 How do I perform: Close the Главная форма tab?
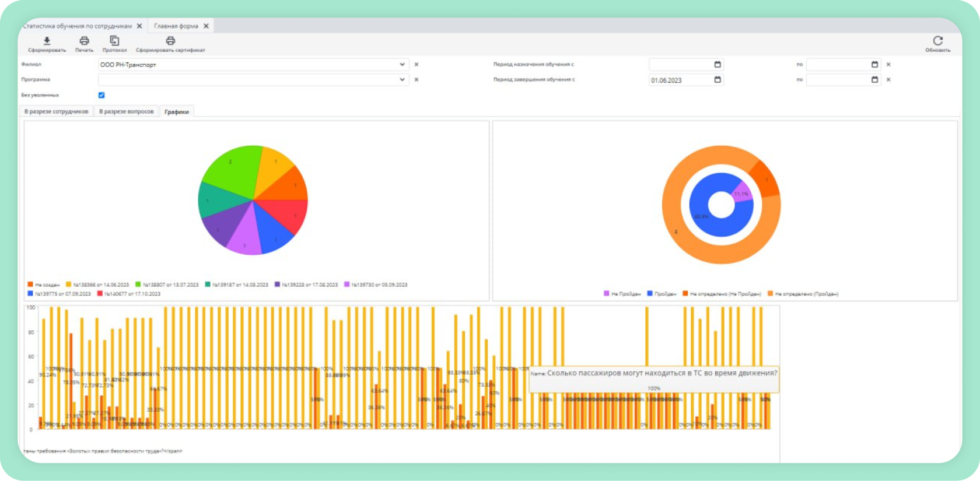pyautogui.click(x=206, y=26)
